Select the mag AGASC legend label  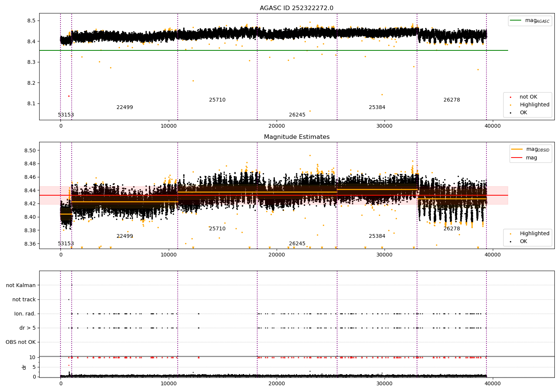(x=537, y=21)
